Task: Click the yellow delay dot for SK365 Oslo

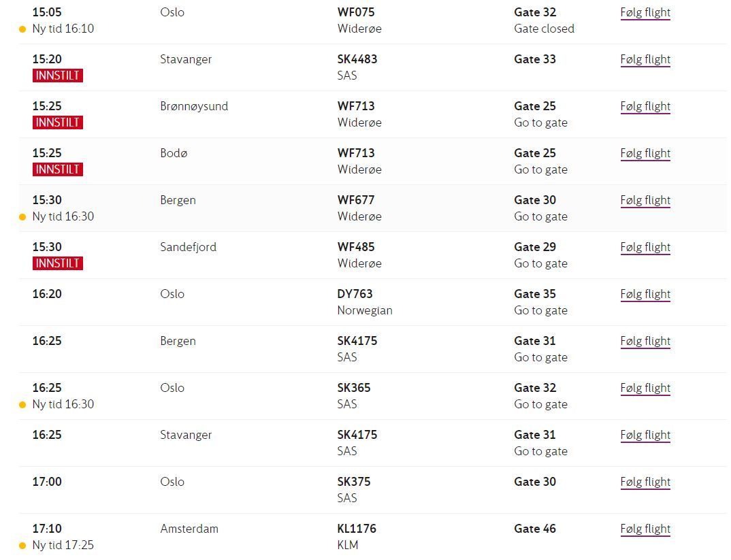Action: [x=22, y=405]
